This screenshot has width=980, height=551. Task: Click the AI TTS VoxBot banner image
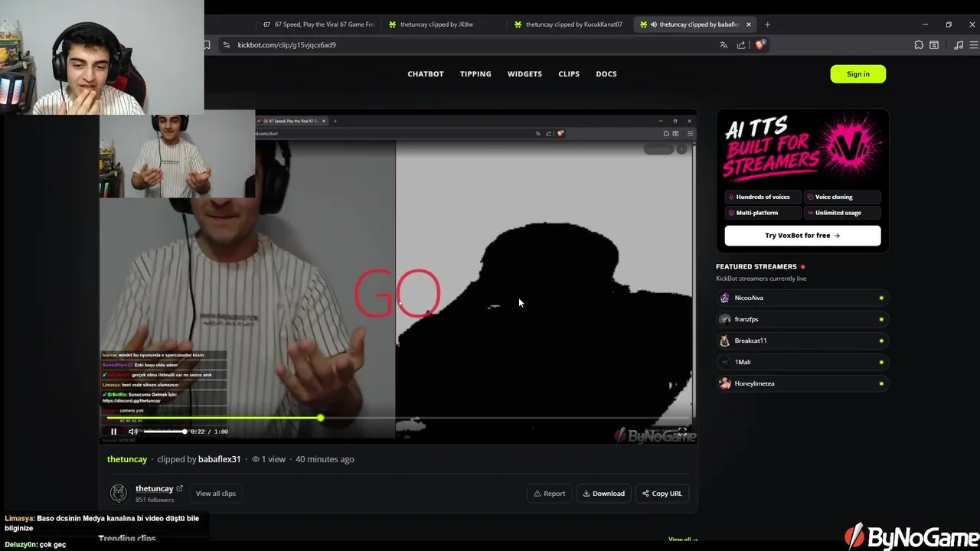[x=802, y=148]
